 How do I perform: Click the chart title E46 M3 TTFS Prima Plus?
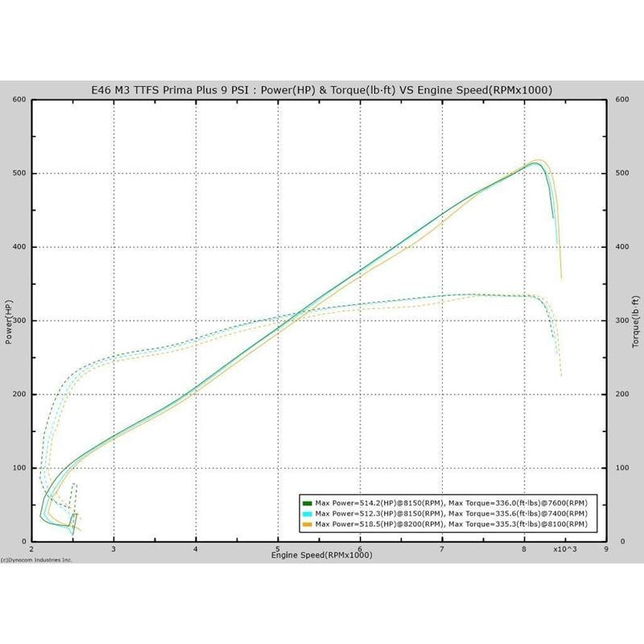[322, 89]
